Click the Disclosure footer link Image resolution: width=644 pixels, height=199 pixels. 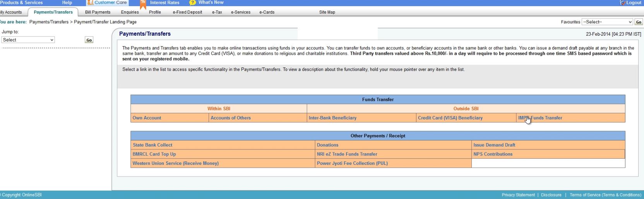coord(551,195)
